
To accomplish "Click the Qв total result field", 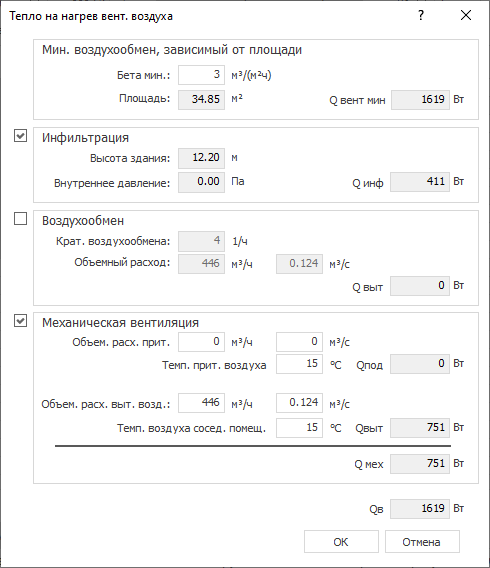I will 420,509.
